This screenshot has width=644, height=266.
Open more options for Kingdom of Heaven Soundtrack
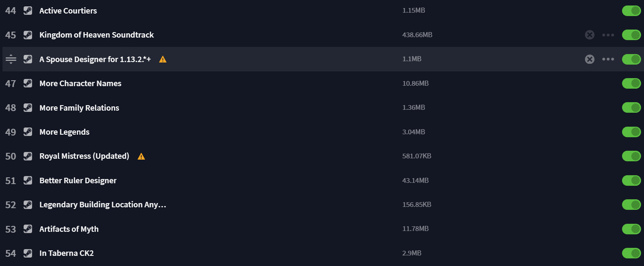[x=608, y=35]
